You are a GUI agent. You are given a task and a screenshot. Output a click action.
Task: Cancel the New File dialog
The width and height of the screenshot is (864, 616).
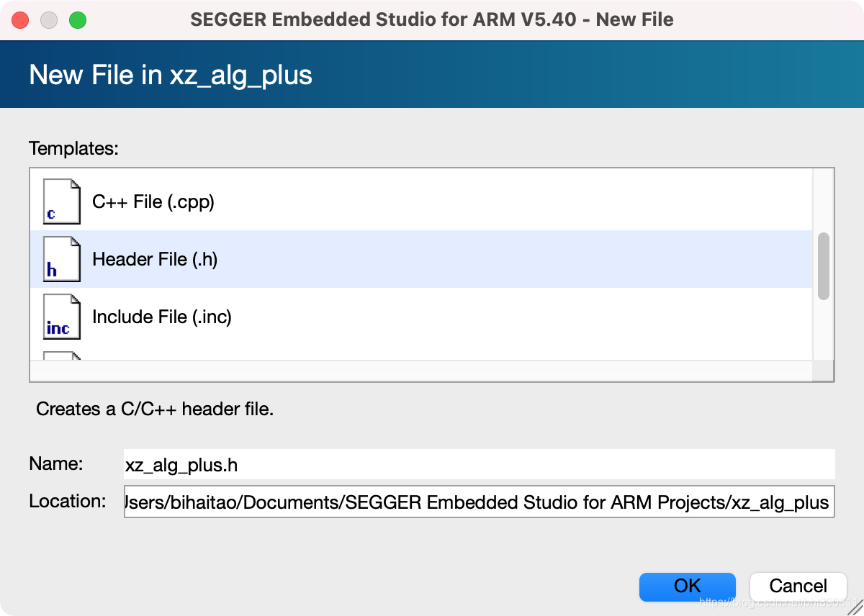tap(798, 586)
